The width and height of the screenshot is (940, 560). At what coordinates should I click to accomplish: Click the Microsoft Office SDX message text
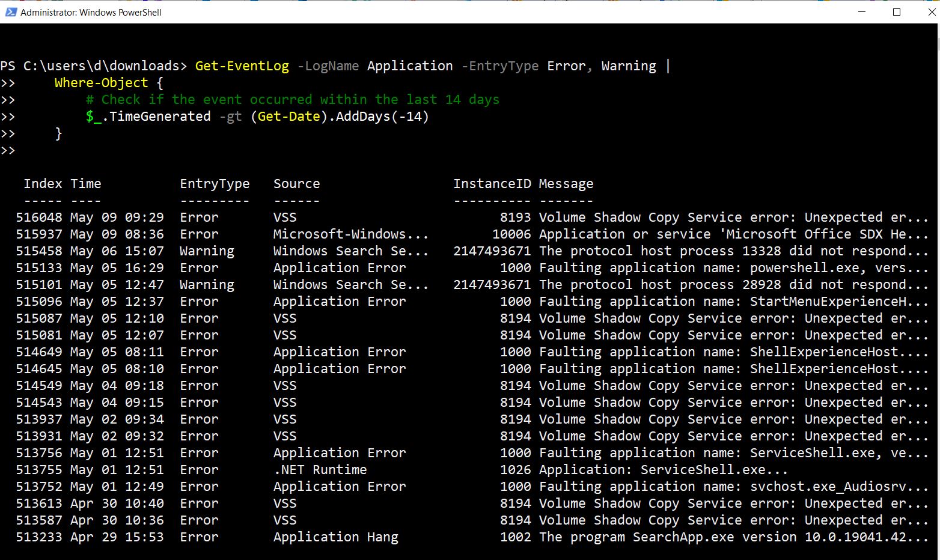[733, 234]
